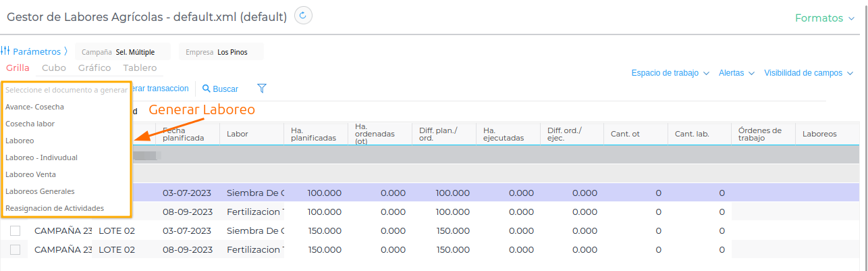
Task: Click the Parámetros sliders icon
Action: (x=5, y=51)
